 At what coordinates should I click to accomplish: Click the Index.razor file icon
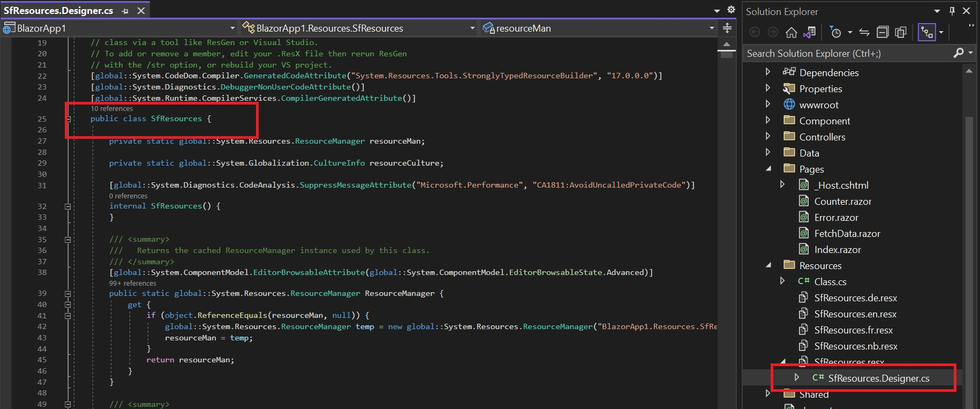click(803, 249)
